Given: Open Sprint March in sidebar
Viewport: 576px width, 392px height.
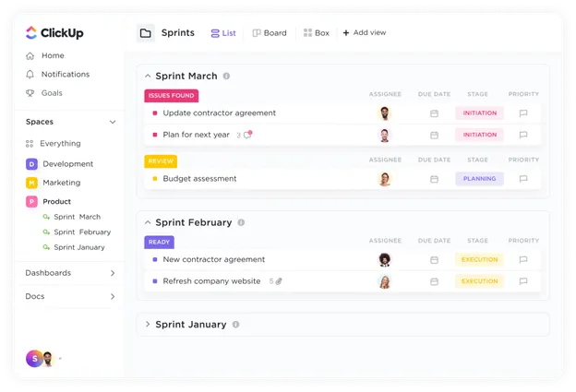Looking at the screenshot, I should [x=78, y=217].
